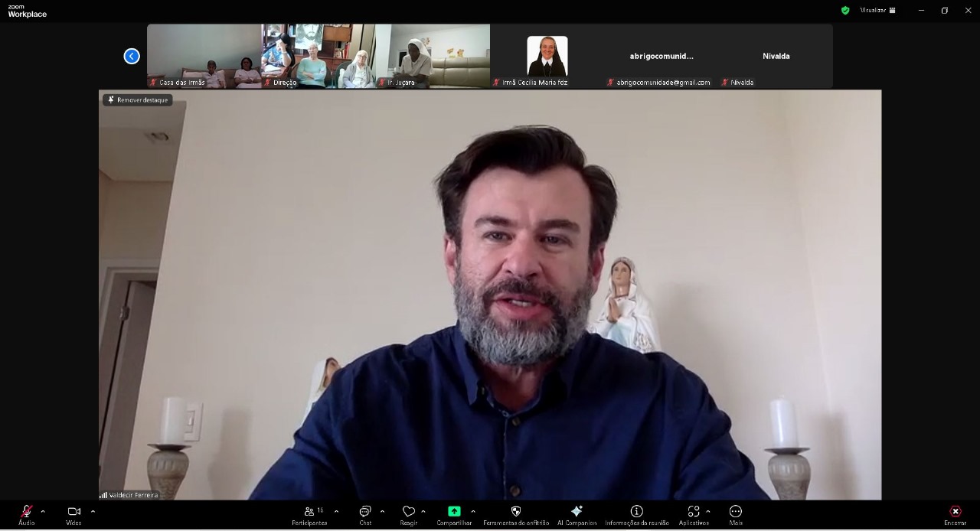This screenshot has height=531, width=980.
Task: Open Ferramentas do anfitrião host tools
Action: (x=515, y=513)
